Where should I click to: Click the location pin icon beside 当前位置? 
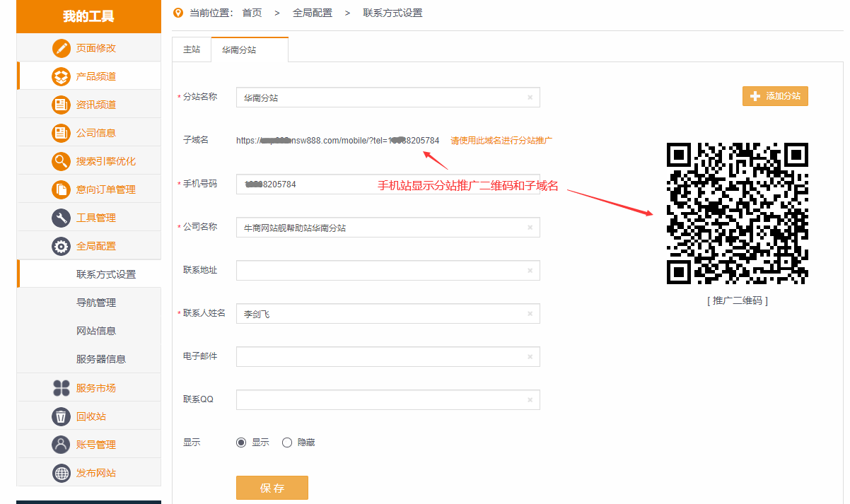[177, 13]
